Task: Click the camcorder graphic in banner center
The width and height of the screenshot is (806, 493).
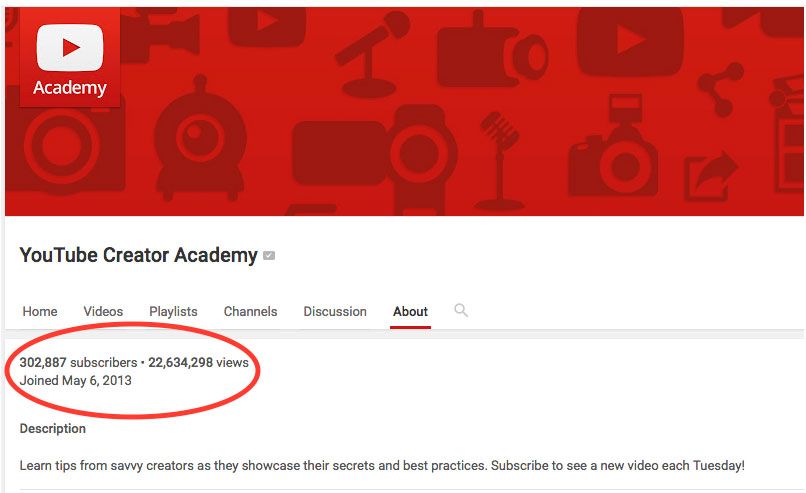Action: pos(374,154)
